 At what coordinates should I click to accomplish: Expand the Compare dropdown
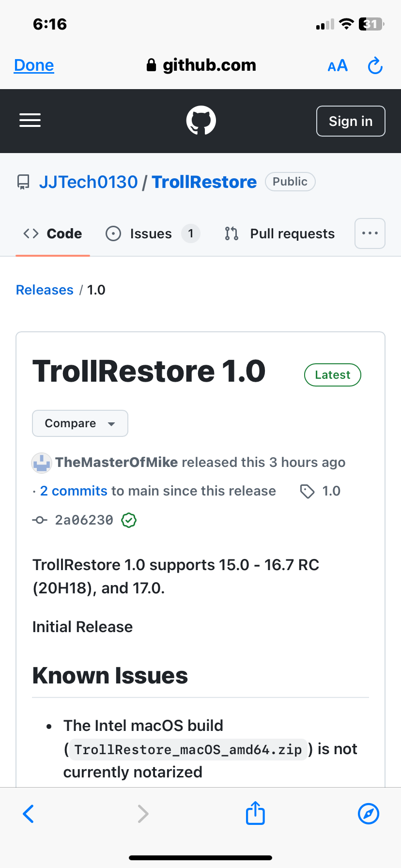pos(80,423)
